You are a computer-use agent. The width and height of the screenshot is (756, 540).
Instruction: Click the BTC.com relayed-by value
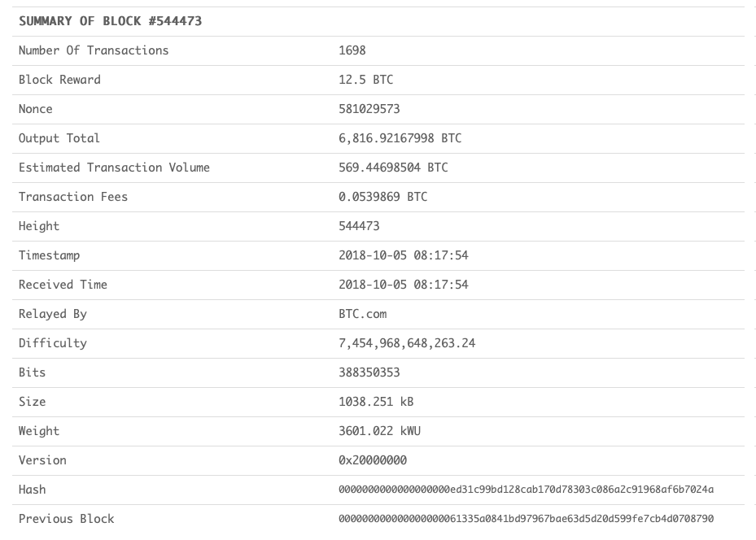[362, 314]
